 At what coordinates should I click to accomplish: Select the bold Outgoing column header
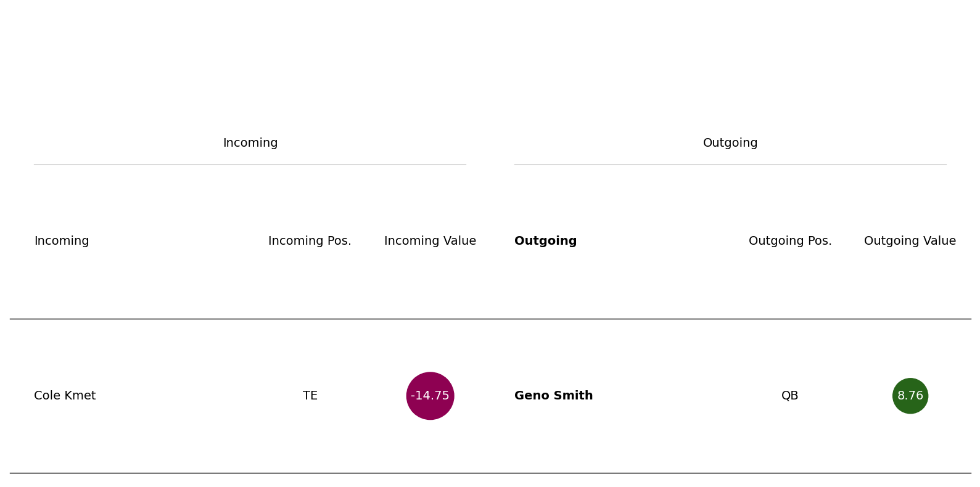point(546,241)
